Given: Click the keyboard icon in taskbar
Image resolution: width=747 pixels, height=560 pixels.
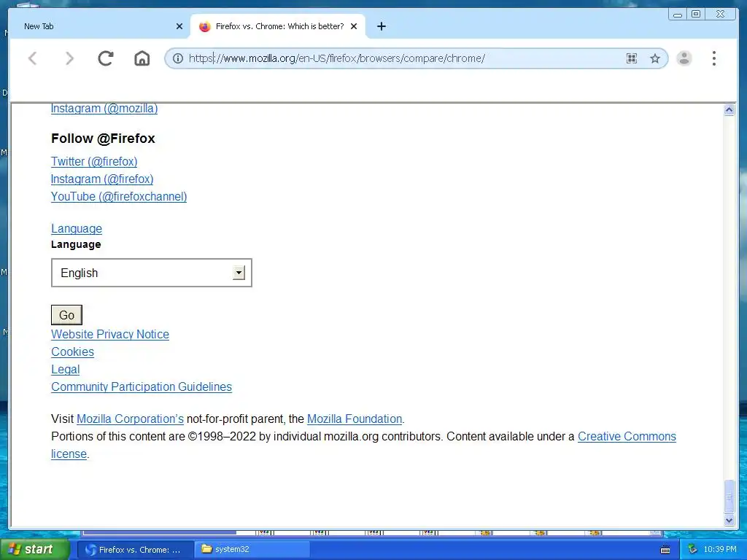Looking at the screenshot, I should 665,550.
